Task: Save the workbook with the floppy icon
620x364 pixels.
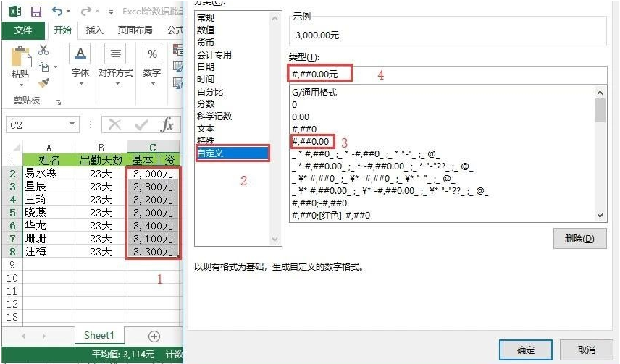Action: [36, 12]
